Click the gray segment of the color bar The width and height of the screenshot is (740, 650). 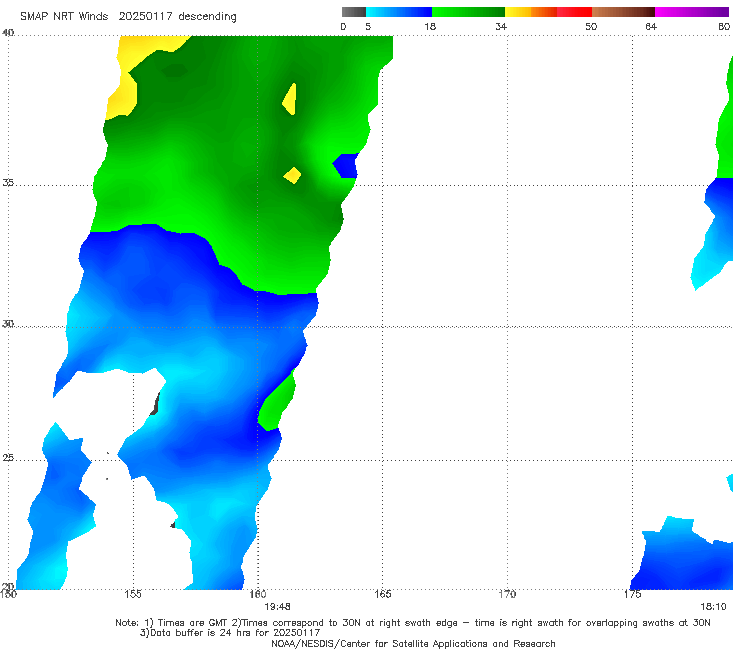(354, 12)
